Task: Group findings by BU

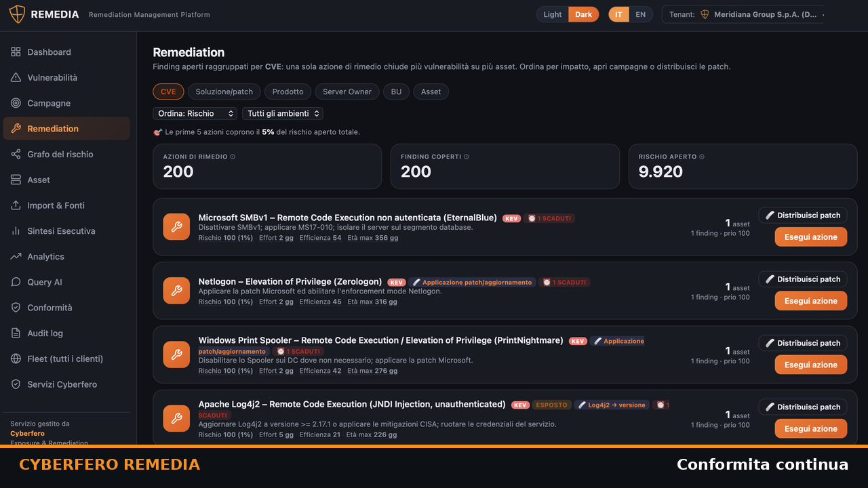Action: point(396,91)
